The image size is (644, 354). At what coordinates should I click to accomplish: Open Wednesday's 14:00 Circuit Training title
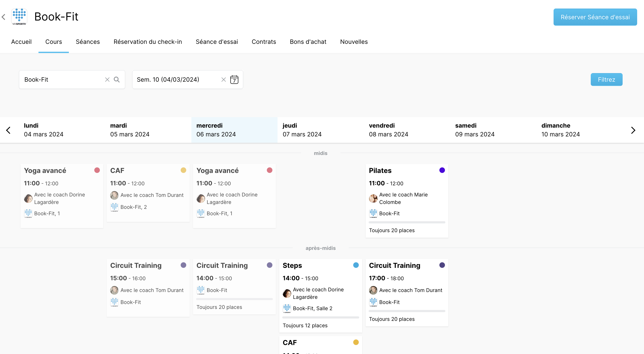pyautogui.click(x=222, y=265)
